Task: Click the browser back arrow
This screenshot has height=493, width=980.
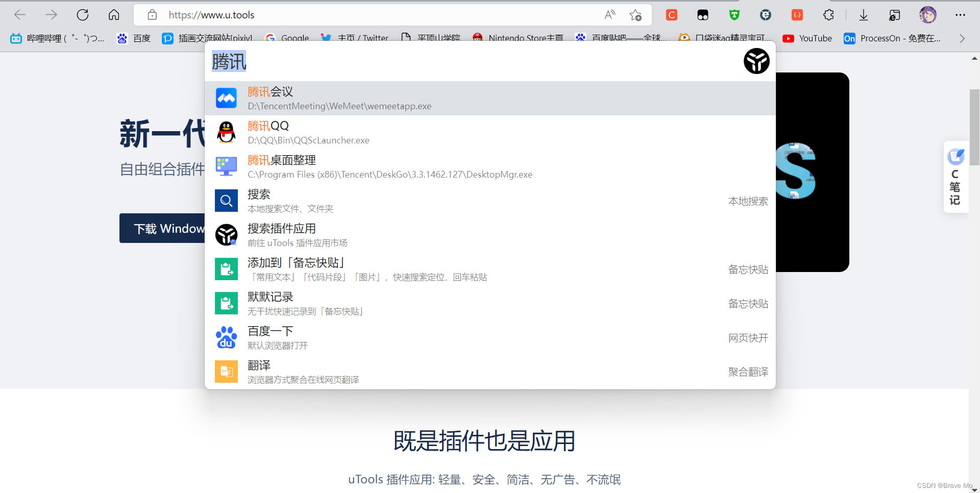Action: coord(20,15)
